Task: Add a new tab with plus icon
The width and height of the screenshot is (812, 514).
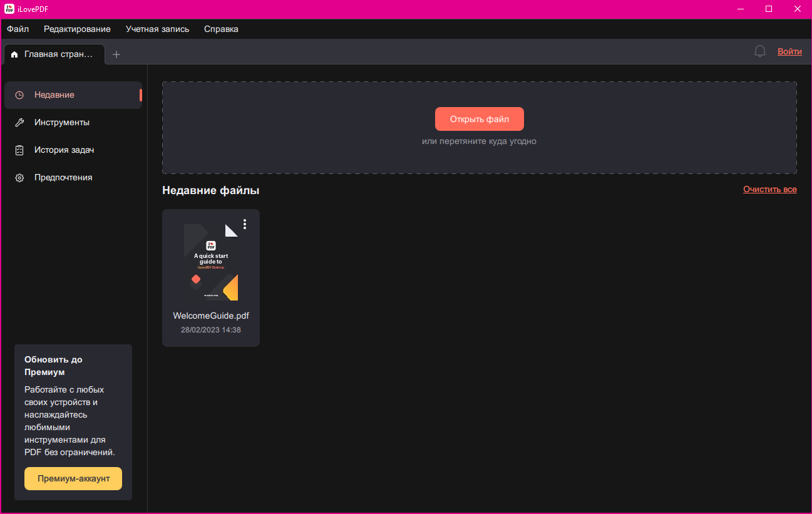Action: [116, 54]
